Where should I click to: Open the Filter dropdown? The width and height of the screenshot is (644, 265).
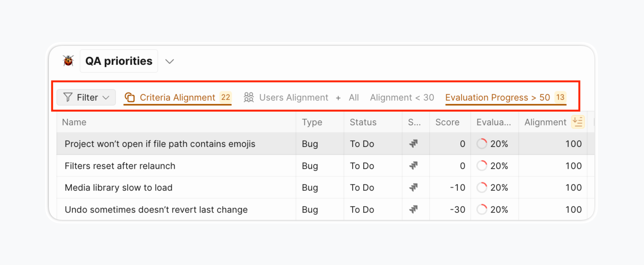coord(86,98)
